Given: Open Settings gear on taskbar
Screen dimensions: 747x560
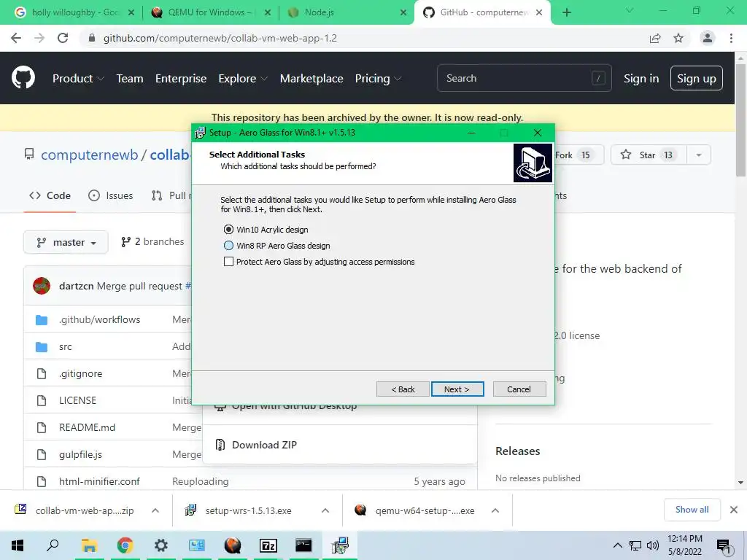Looking at the screenshot, I should [x=160, y=545].
